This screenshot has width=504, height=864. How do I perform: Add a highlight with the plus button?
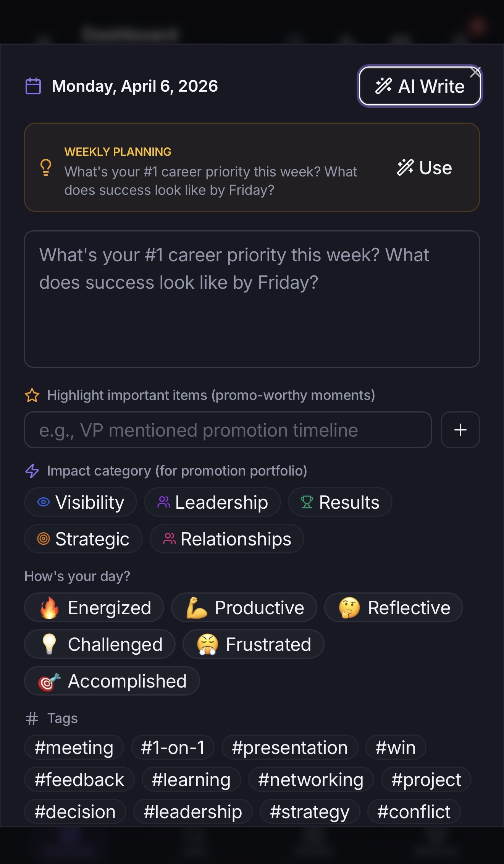(460, 430)
